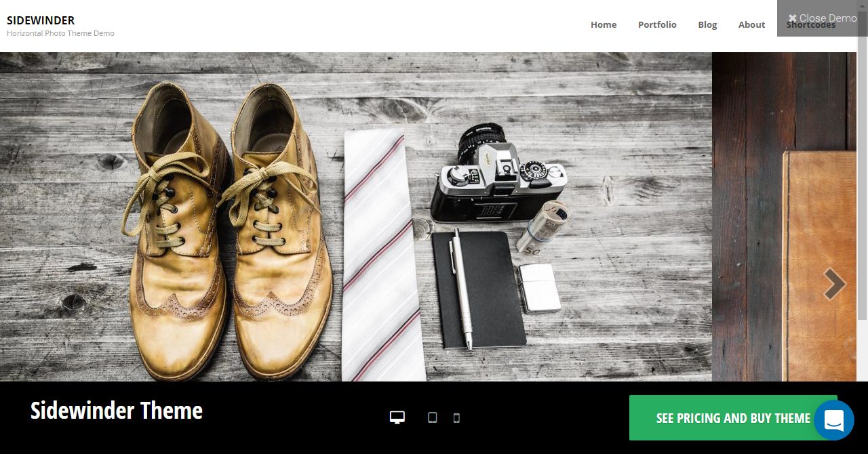This screenshot has width=868, height=454.
Task: Click the SIDEWINDER site title
Action: (x=41, y=20)
